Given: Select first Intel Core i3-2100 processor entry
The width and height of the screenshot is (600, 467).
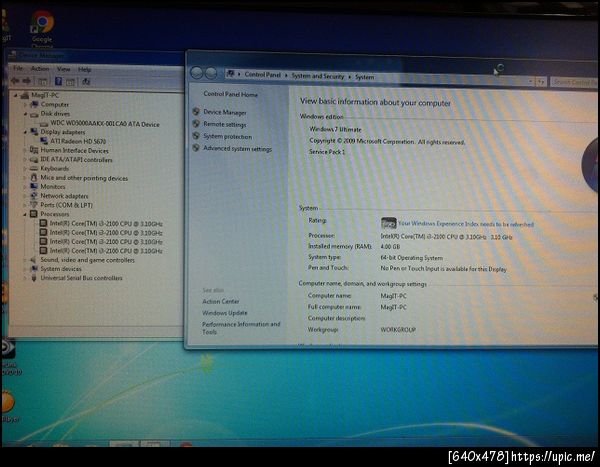Looking at the screenshot, I should [106, 224].
